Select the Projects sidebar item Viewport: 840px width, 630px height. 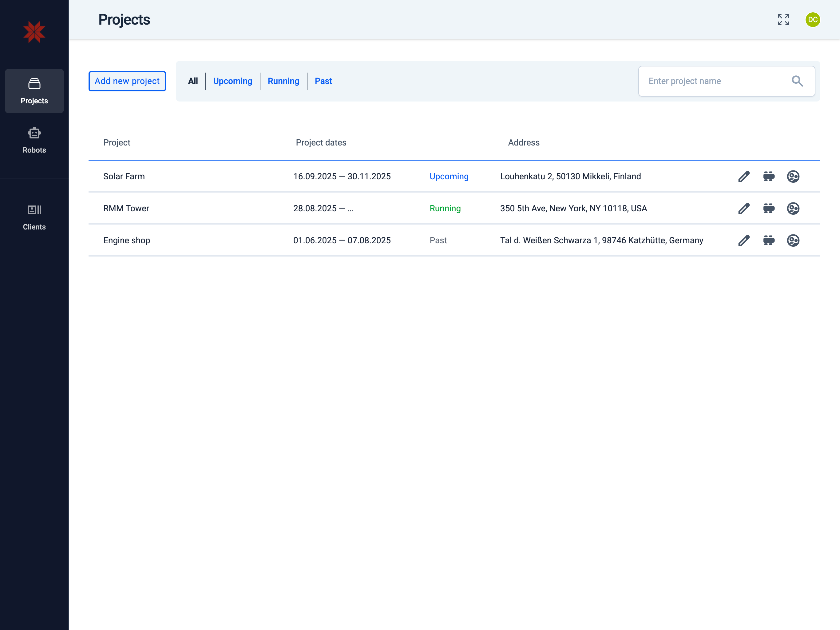tap(34, 91)
